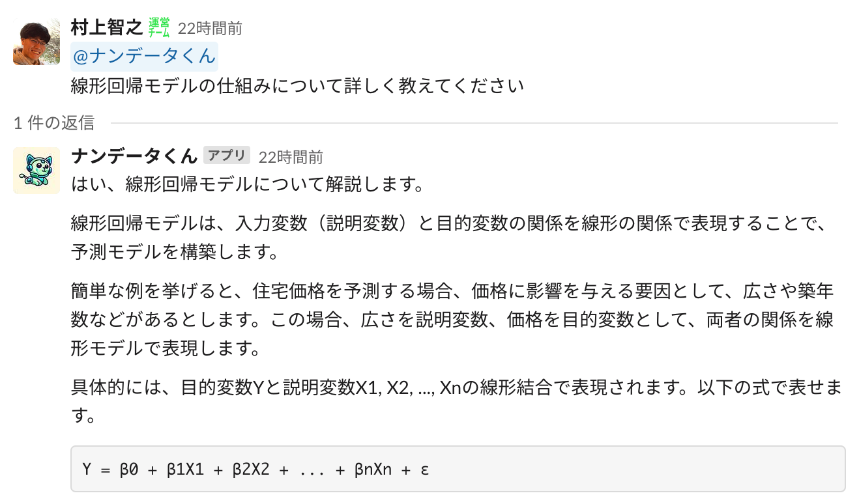Click the アプリ badge beside ナンデータくん
The width and height of the screenshot is (859, 504).
(x=227, y=155)
